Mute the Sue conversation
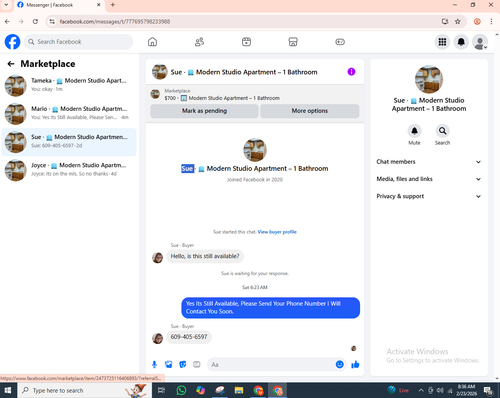Screen dimensions: 500x398 414,131
